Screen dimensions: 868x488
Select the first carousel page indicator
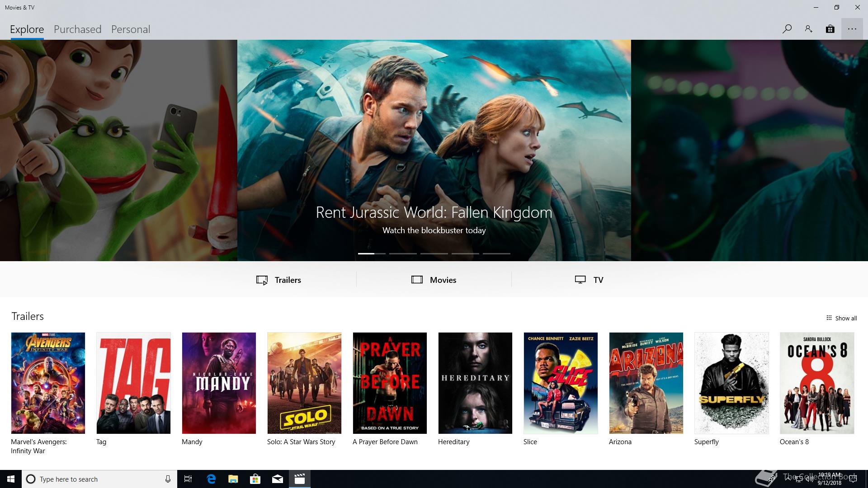tap(372, 253)
